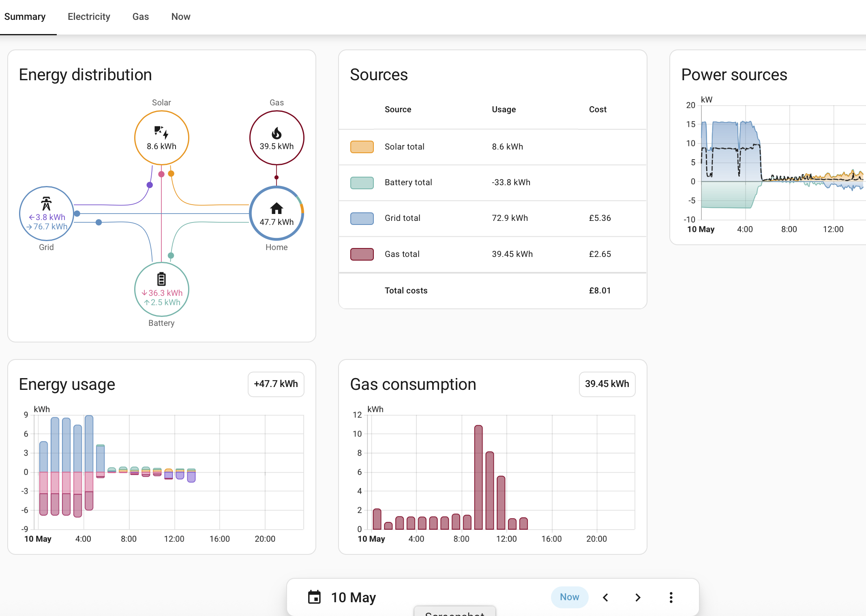Click the Grid transmission tower icon

[x=46, y=203]
